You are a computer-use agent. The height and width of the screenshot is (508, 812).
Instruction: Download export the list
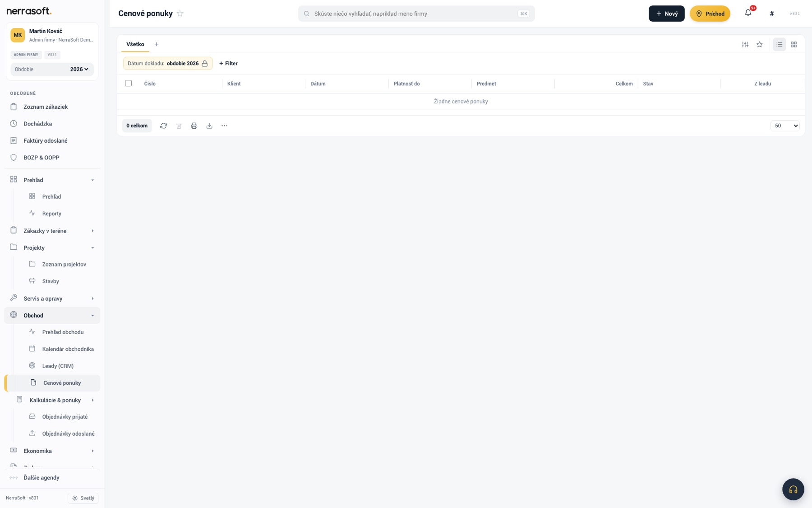click(209, 126)
